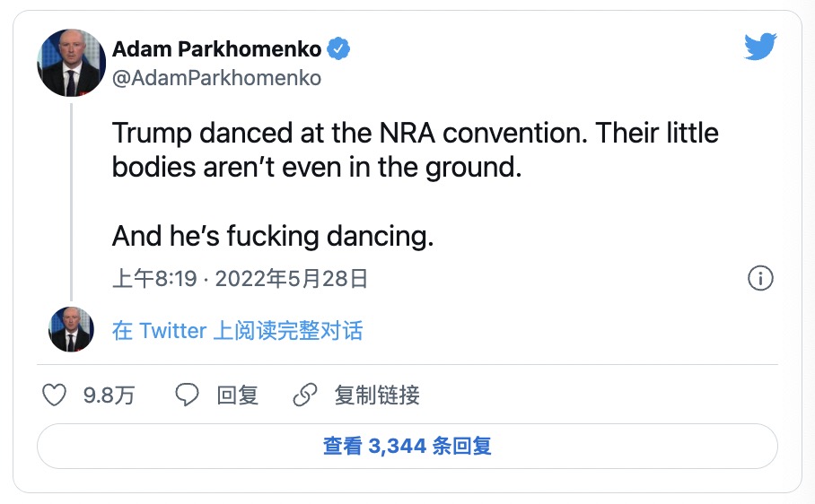This screenshot has width=815, height=504.
Task: Click the "bodies aren't even in the ground" text
Action: tap(316, 168)
